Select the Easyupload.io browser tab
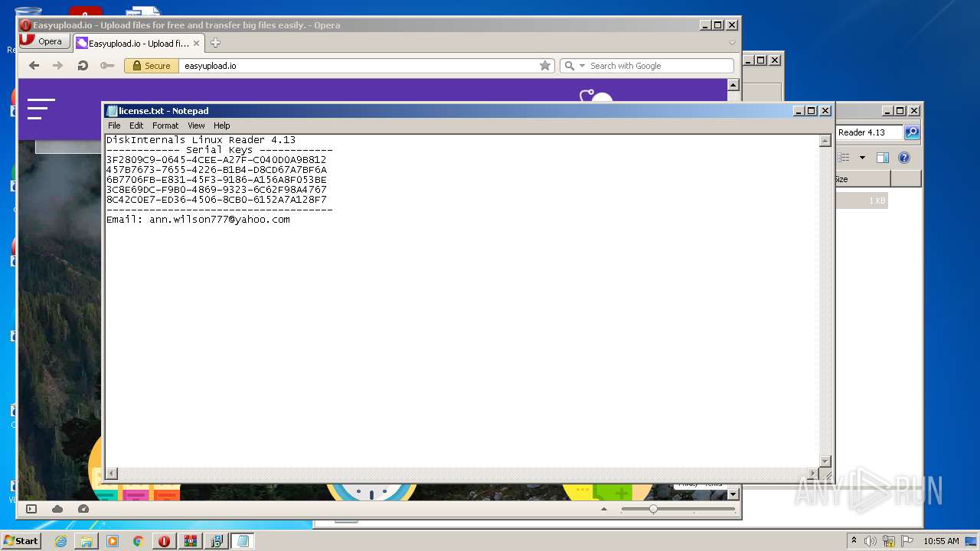The height and width of the screenshot is (551, 980). [139, 44]
